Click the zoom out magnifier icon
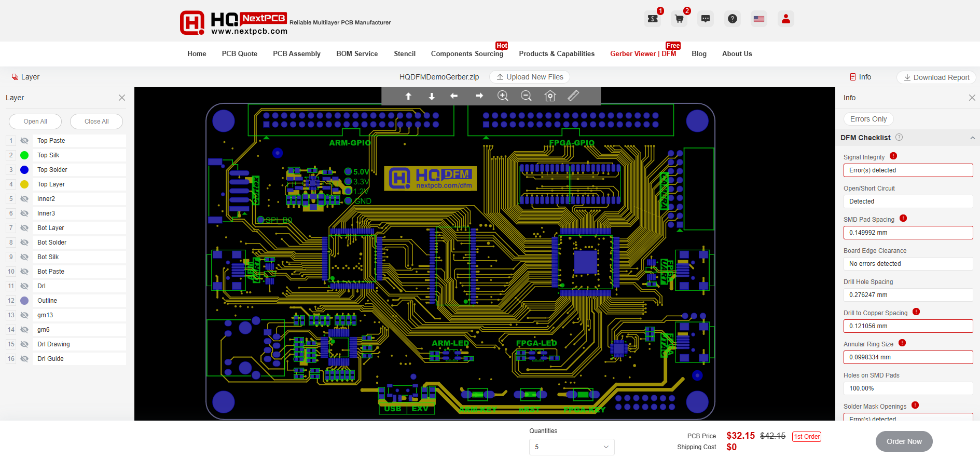Viewport: 980px width, 458px height. (526, 96)
